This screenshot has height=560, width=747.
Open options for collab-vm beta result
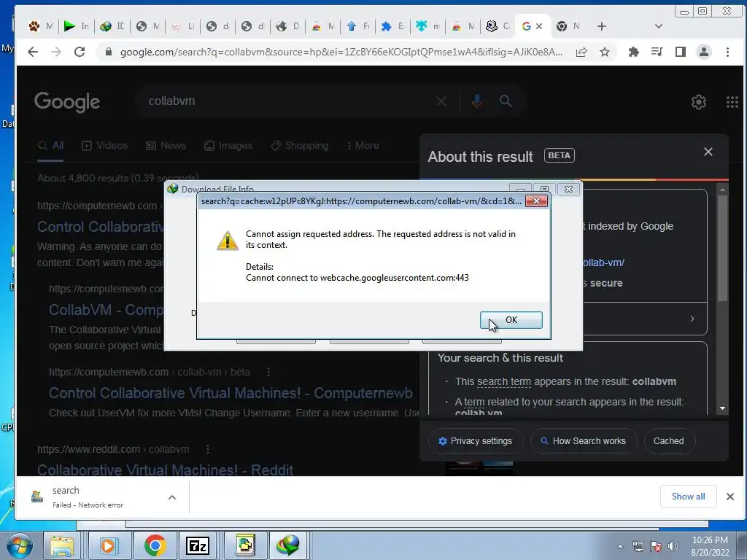[268, 371]
